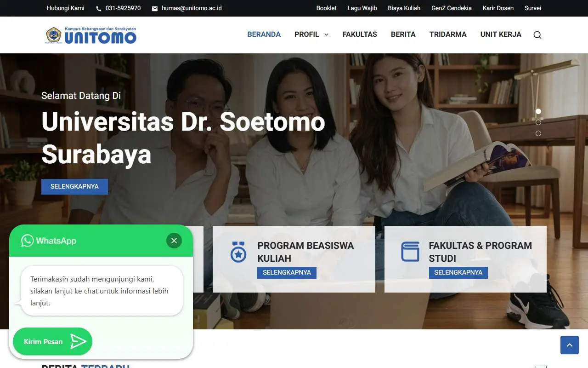Click the email humas@unitomo.ac.id
This screenshot has width=588, height=368.
(x=192, y=8)
